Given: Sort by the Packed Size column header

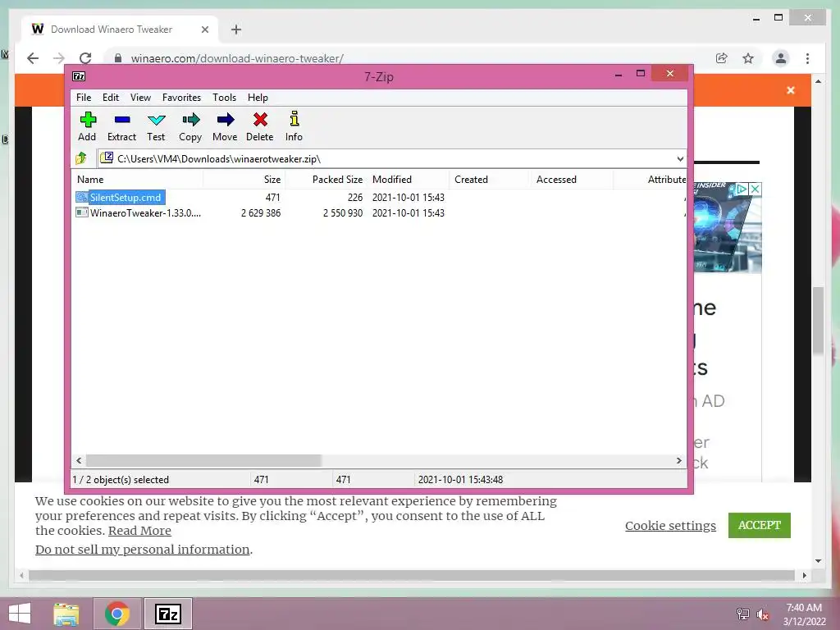Looking at the screenshot, I should 326,180.
